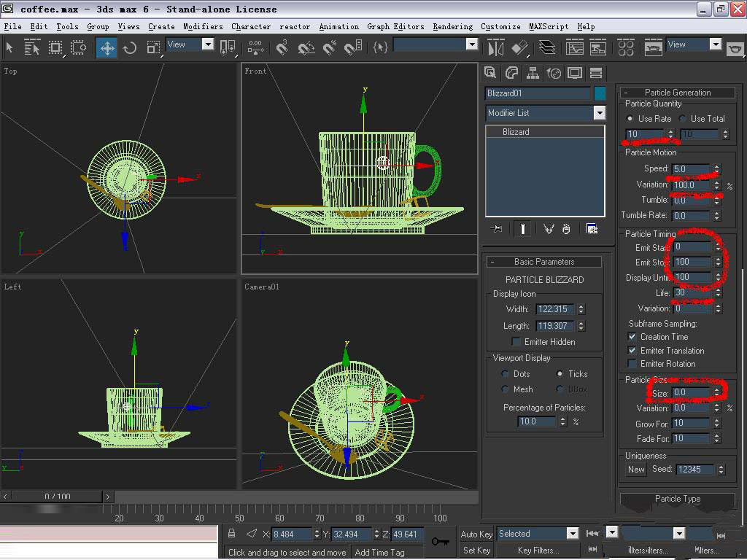Viewport: 747px width, 560px height.
Task: Expand the Modifier List dropdown
Action: click(599, 113)
